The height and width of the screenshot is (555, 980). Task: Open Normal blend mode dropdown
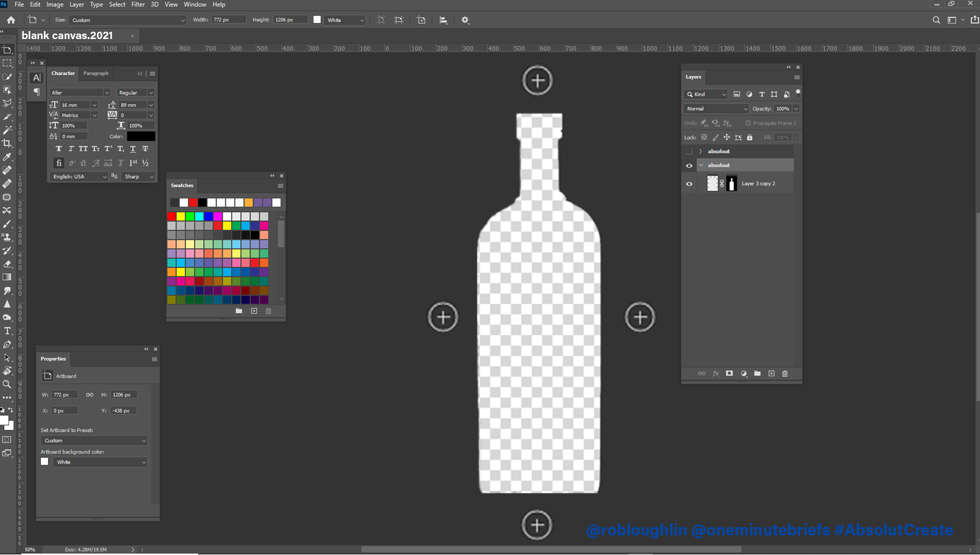coord(717,109)
